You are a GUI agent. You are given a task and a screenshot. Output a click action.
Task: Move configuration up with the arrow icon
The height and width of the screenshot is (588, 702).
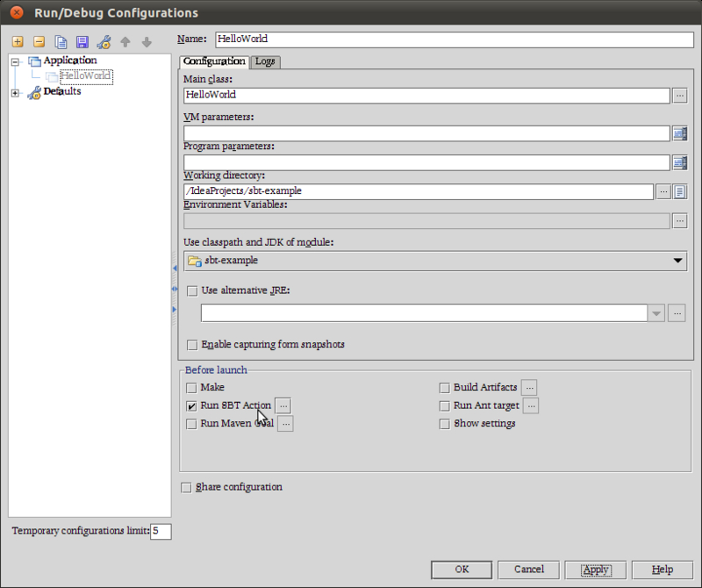(125, 41)
